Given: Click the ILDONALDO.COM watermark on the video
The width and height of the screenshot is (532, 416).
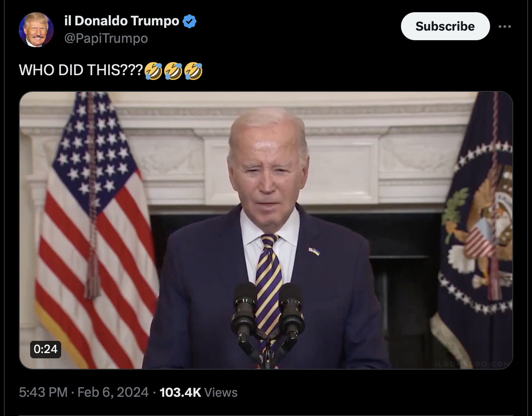Looking at the screenshot, I should coord(471,364).
